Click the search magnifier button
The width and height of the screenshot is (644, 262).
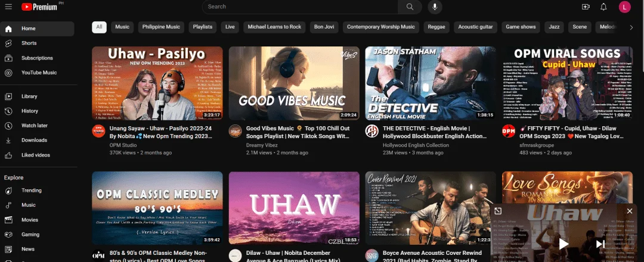[410, 7]
